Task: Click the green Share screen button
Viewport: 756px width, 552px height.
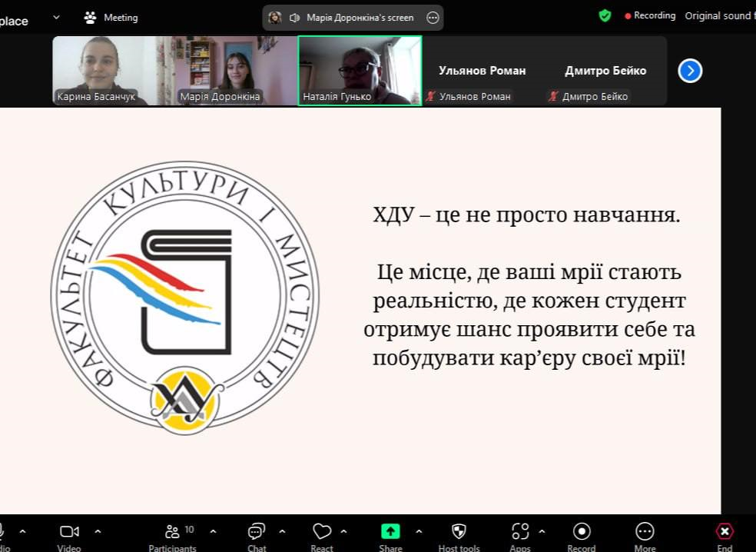Action: [x=390, y=537]
